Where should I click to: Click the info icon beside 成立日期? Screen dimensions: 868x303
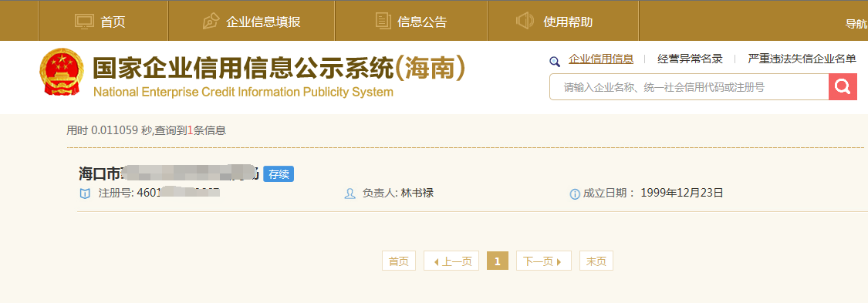click(575, 194)
